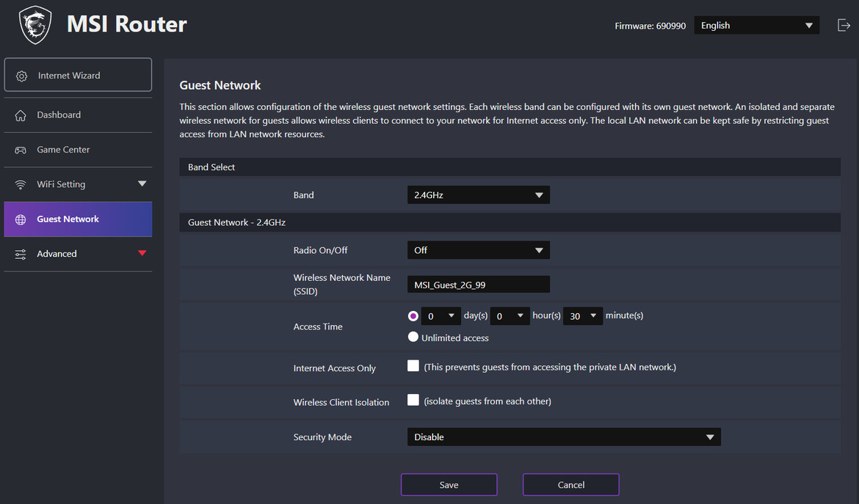This screenshot has width=859, height=504.
Task: Open the Radio On/Off dropdown
Action: pos(478,250)
